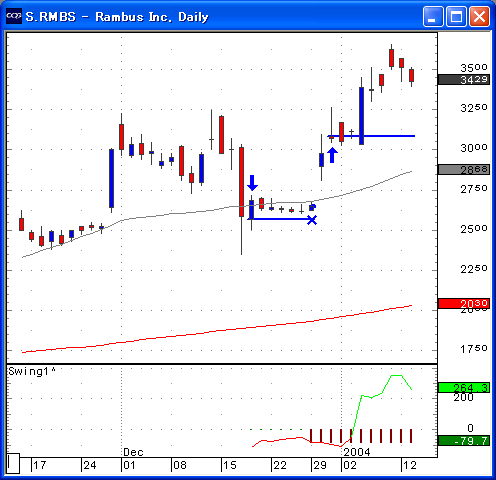Screen dimensions: 496x480
Task: Click the 0 level on Swing1 axis
Action: (x=470, y=428)
